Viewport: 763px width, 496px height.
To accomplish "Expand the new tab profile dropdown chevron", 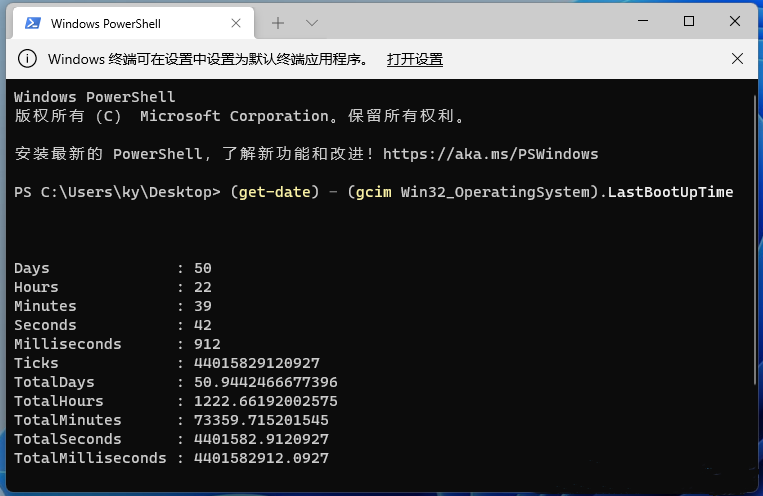I will [x=312, y=22].
